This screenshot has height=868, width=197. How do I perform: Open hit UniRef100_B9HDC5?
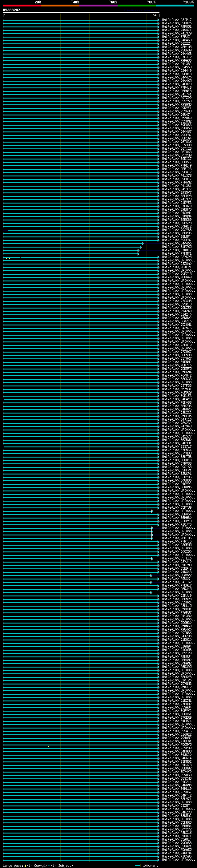coord(176,23)
